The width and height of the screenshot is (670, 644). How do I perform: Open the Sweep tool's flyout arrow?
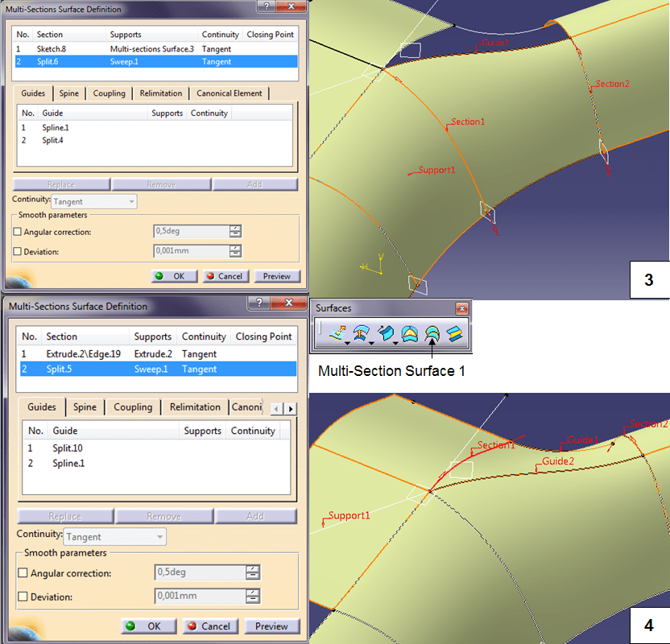(x=397, y=343)
